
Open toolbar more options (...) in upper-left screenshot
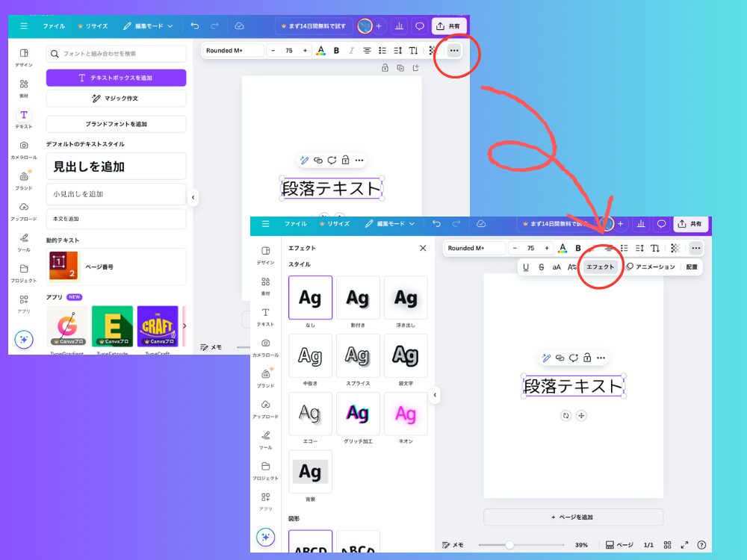454,51
